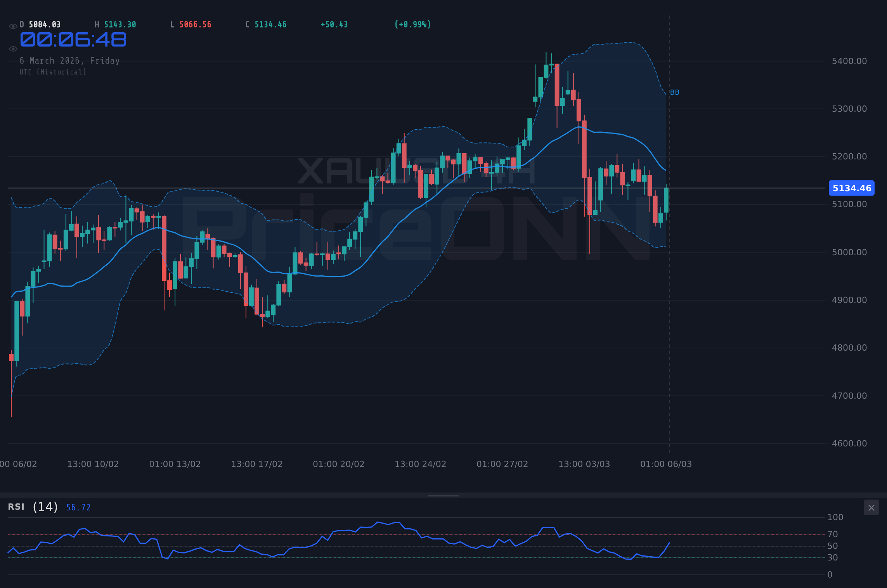Click the 5300.00 price axis label
The width and height of the screenshot is (887, 588).
849,109
